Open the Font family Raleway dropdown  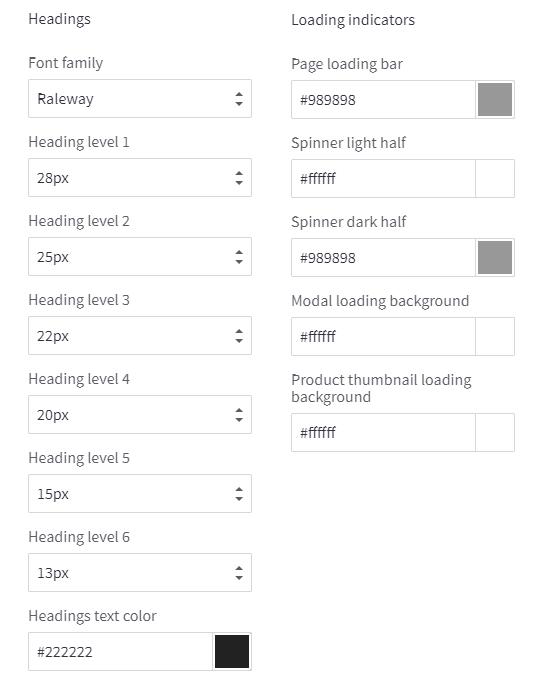(140, 98)
